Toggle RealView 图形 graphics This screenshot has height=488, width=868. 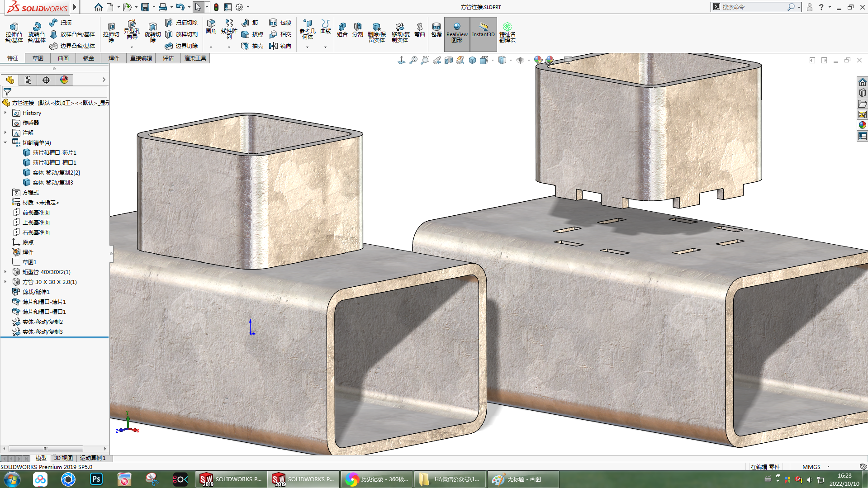click(457, 34)
